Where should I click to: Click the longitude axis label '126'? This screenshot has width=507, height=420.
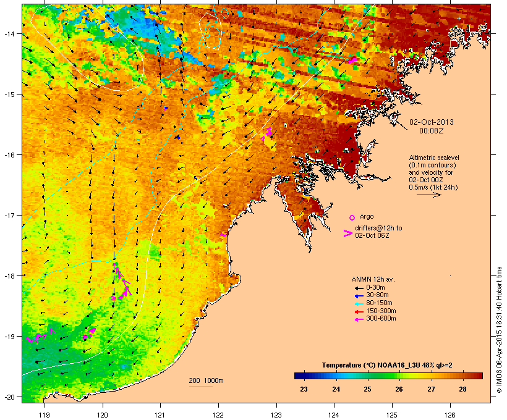click(x=450, y=415)
